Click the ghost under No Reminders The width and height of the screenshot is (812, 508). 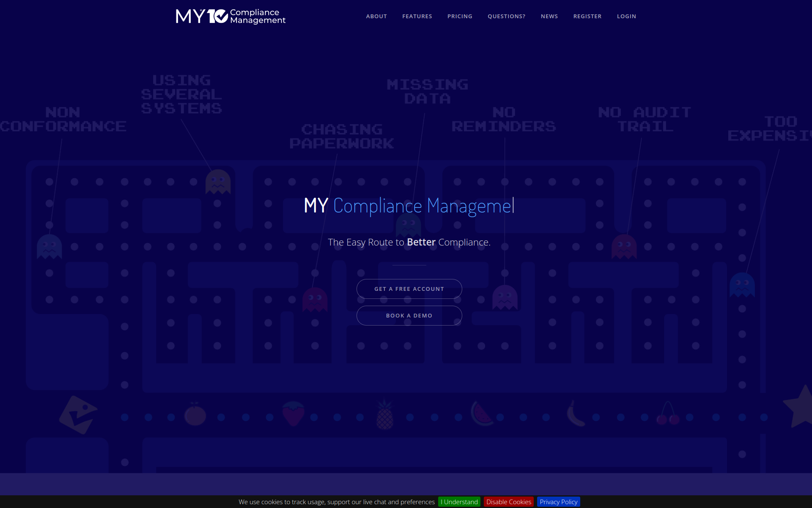point(505,297)
